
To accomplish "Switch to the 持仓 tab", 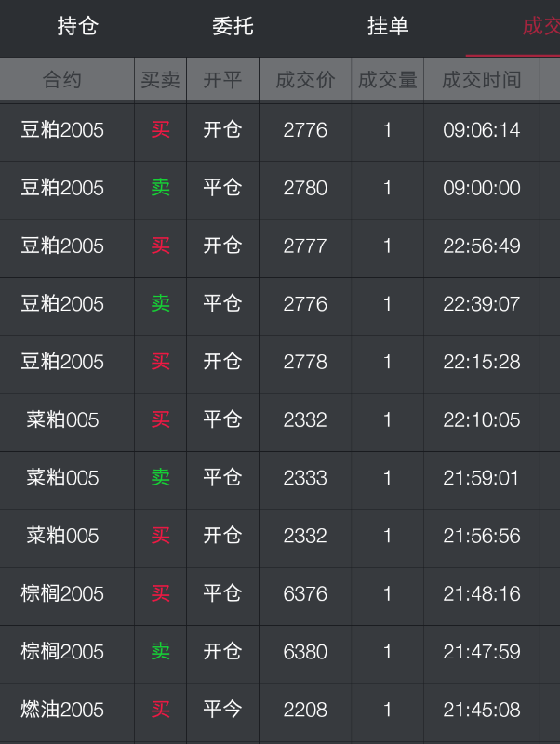I will [77, 27].
